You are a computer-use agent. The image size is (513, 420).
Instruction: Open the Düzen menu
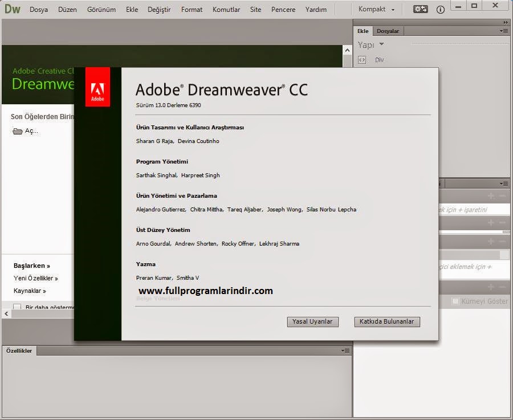tap(67, 10)
